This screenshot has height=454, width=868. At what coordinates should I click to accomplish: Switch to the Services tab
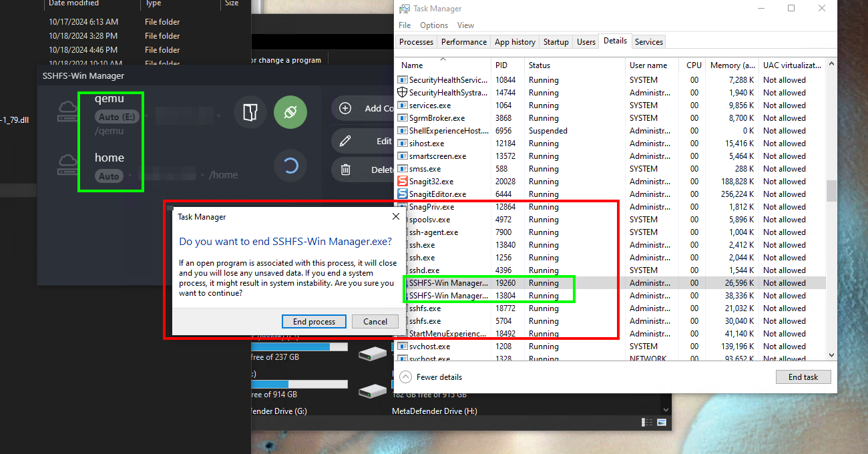(648, 41)
